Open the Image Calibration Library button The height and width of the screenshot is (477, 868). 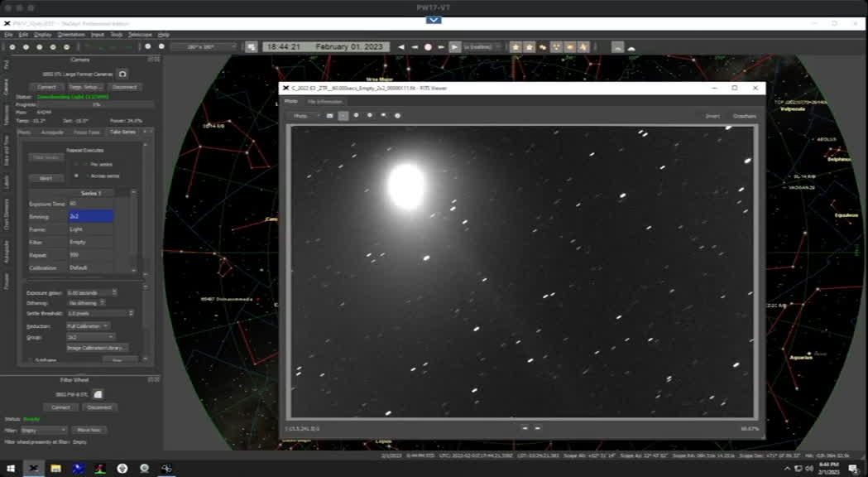coord(98,348)
